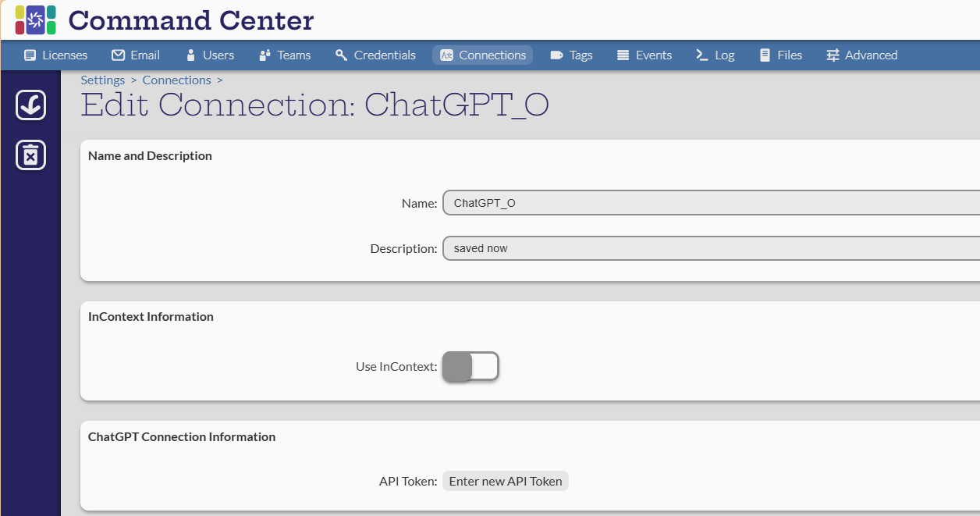Screen dimensions: 980x516
Task: Go to the Files tab
Action: coord(780,55)
